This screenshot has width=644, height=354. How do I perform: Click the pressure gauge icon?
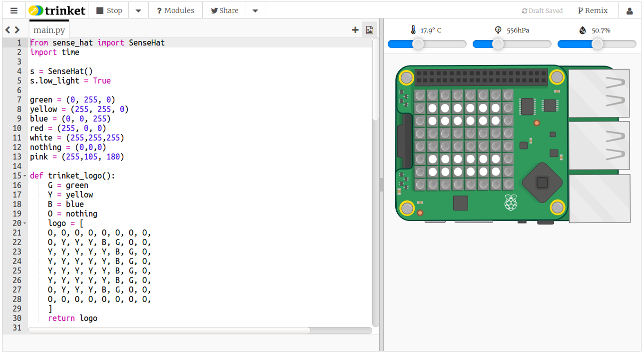click(498, 30)
